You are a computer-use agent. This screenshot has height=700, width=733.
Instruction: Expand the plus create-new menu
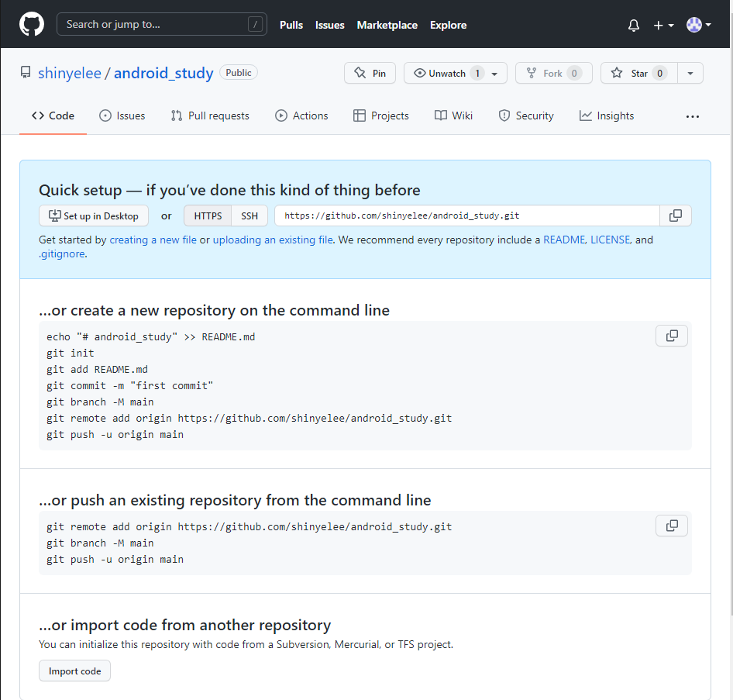(x=663, y=26)
